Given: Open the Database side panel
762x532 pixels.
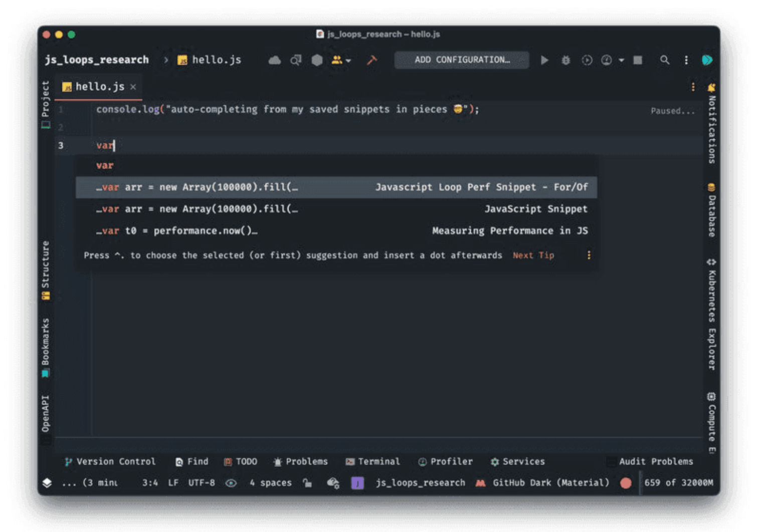Looking at the screenshot, I should (x=711, y=210).
